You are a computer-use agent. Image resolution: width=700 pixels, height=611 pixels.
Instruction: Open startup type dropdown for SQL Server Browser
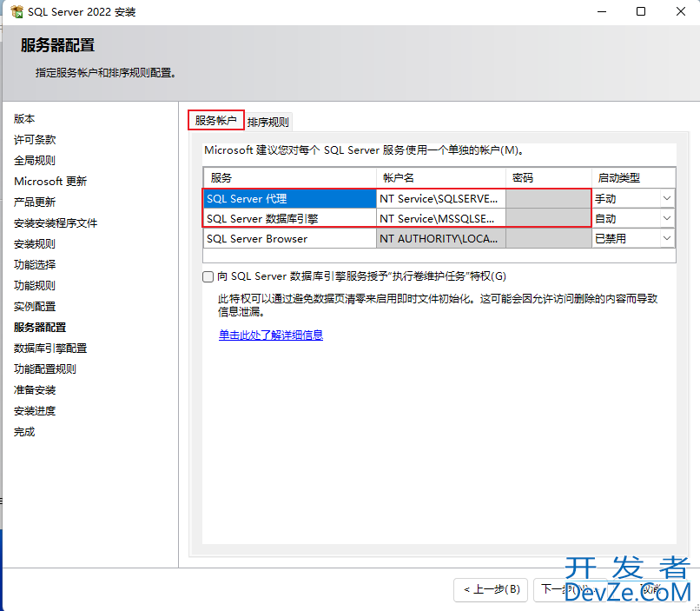point(667,238)
